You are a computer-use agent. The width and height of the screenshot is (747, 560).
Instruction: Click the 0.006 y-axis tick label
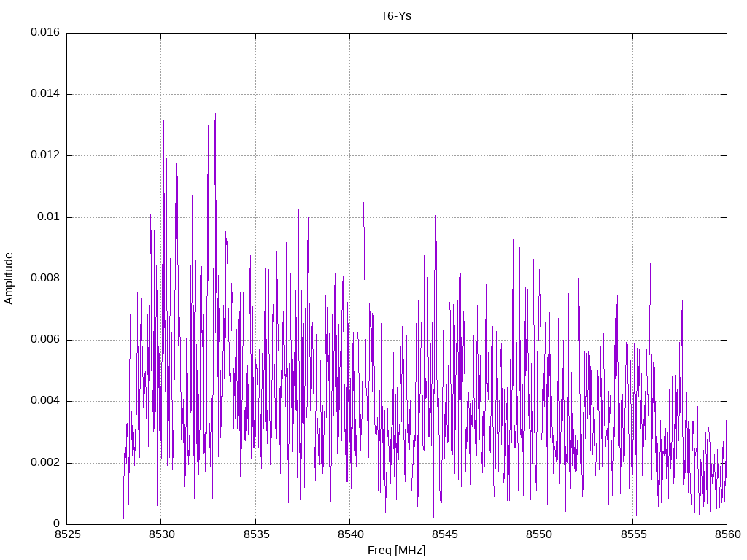[45, 339]
